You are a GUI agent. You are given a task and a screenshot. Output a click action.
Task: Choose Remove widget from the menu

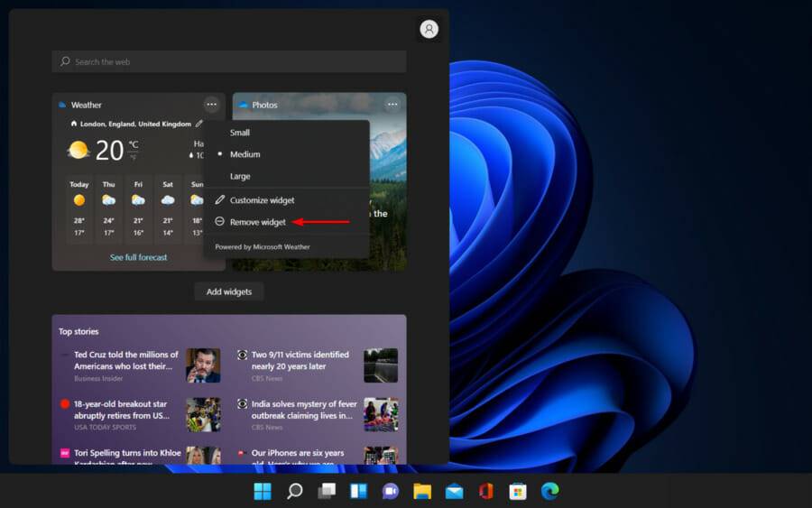click(x=257, y=222)
